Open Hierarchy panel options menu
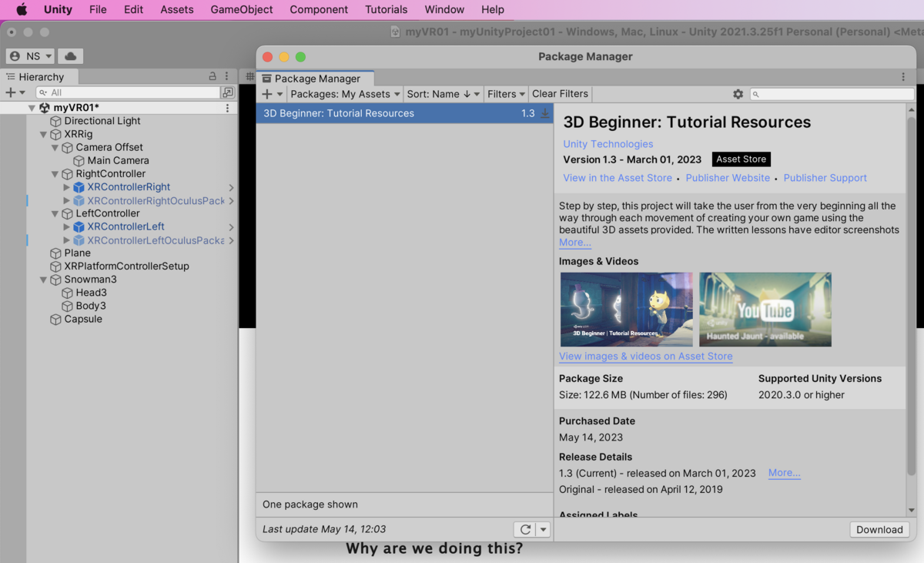 [x=227, y=76]
